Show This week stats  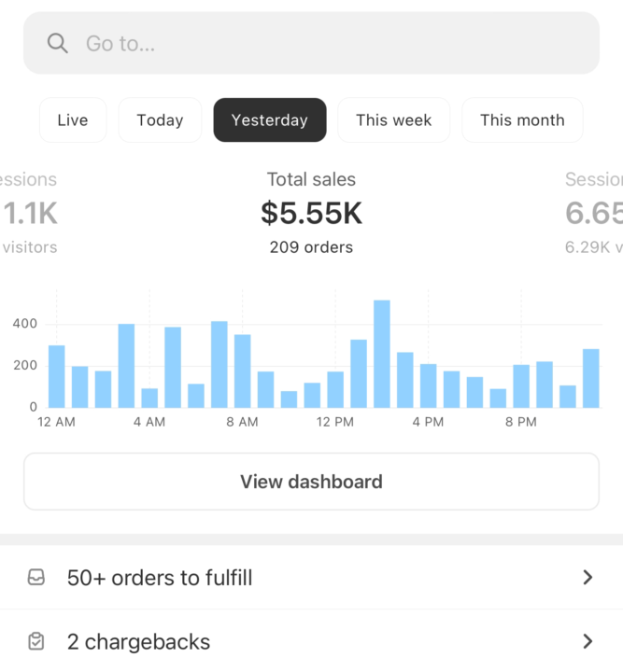click(393, 120)
